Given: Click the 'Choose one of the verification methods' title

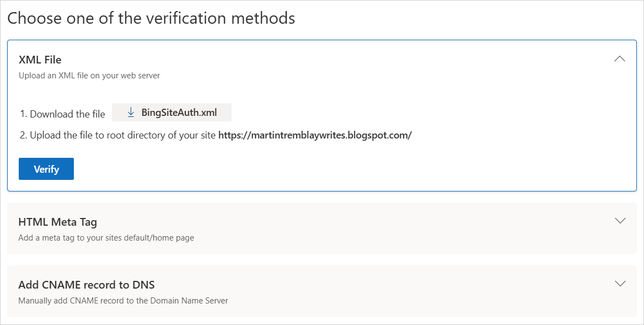Looking at the screenshot, I should tap(151, 18).
